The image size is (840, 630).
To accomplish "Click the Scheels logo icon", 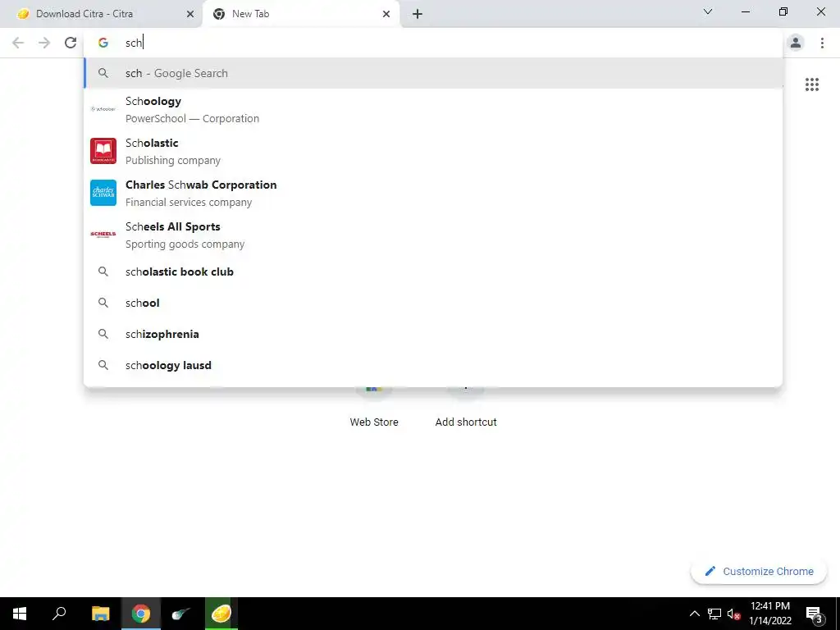I will 103,235.
